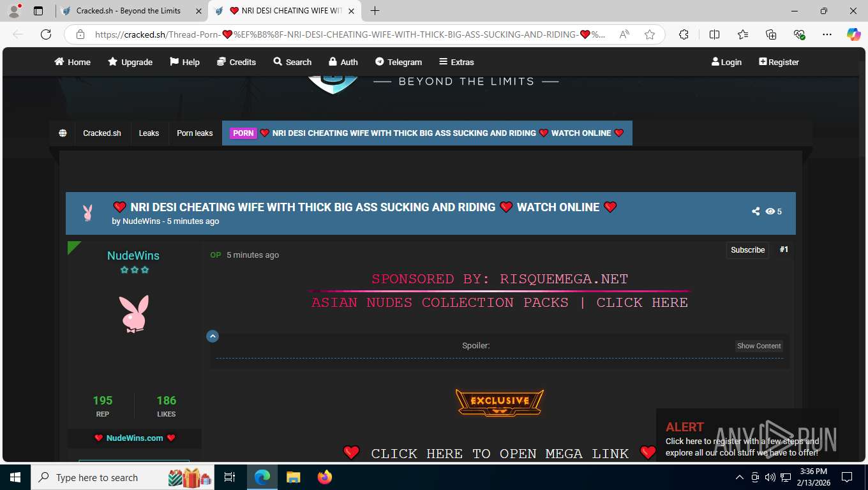Reload the current page
The width and height of the screenshot is (868, 490).
(x=46, y=34)
